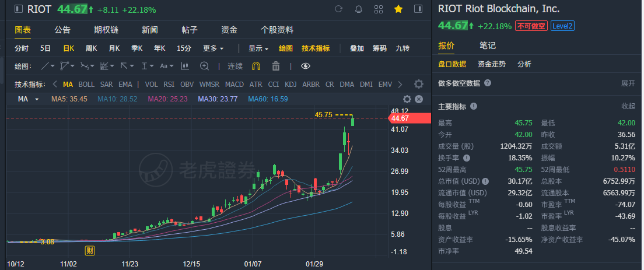
Task: Expand the 做多做空数据 section with 展开
Action: (628, 83)
